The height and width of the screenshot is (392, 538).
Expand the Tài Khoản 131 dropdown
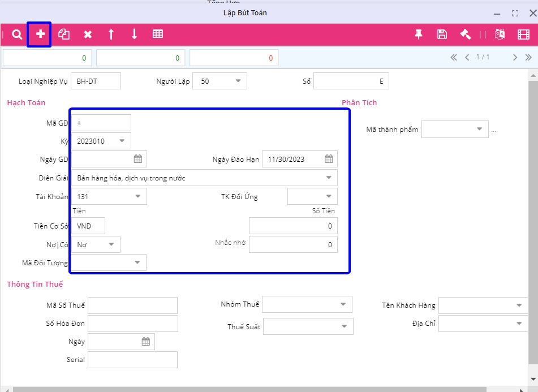(x=138, y=196)
